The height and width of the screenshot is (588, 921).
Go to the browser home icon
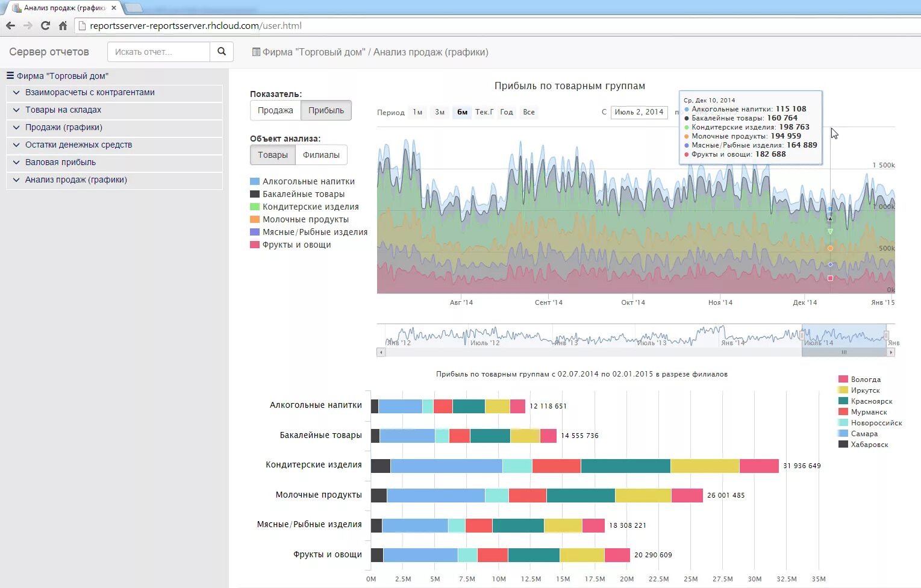click(63, 25)
